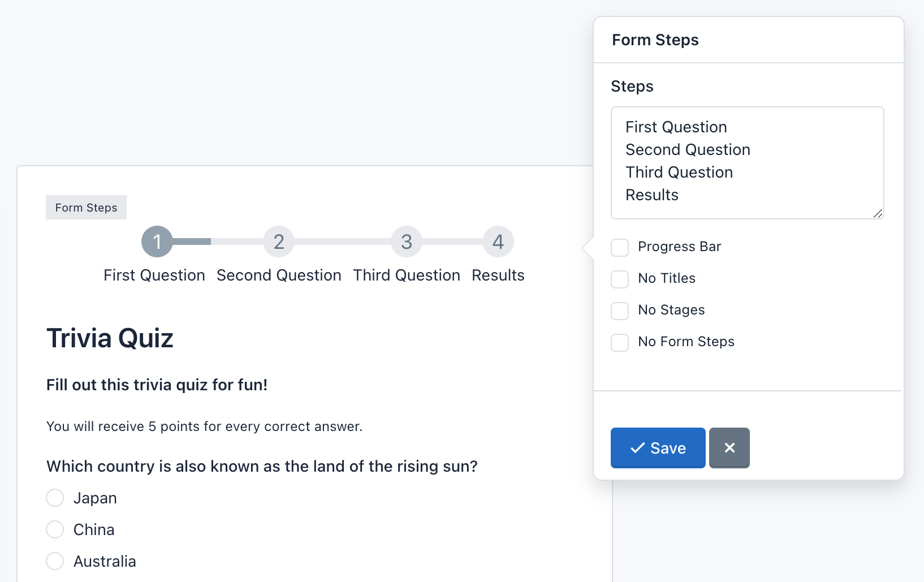Pick Australia for the question
The image size is (924, 582).
click(55, 561)
